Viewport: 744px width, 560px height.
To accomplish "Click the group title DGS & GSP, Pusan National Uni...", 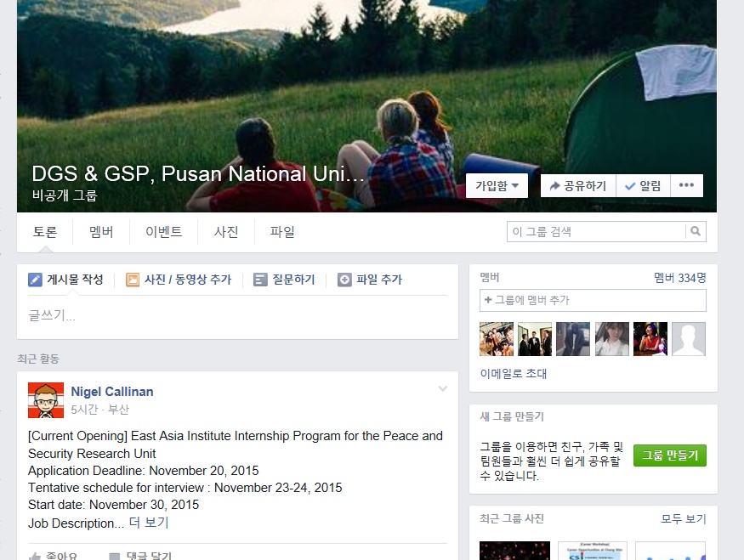I will [x=198, y=174].
